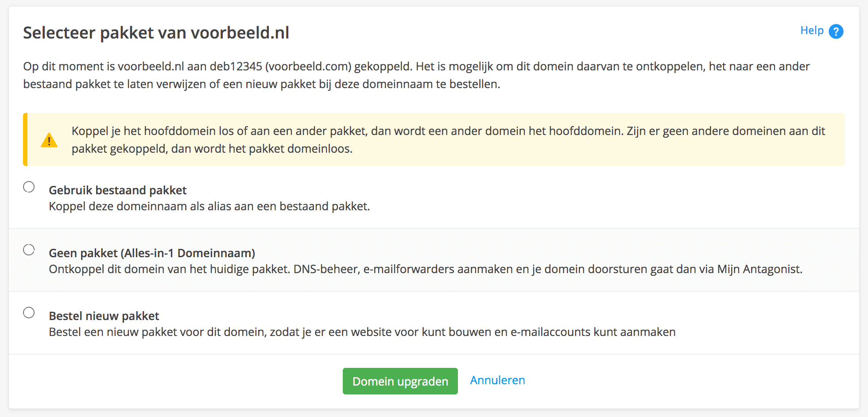Click the yellow warning triangle icon
This screenshot has width=868, height=417.
point(49,140)
